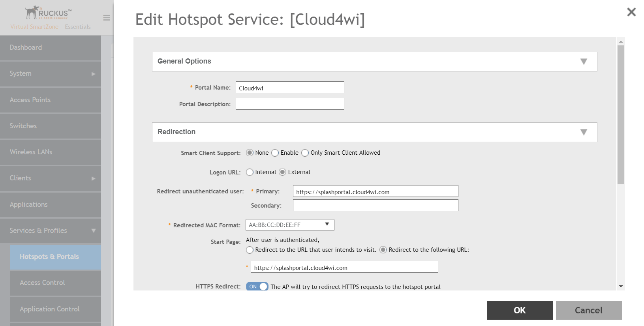The width and height of the screenshot is (644, 326).
Task: Click the dialog vertical scrollbar down arrow
Action: coord(621,287)
